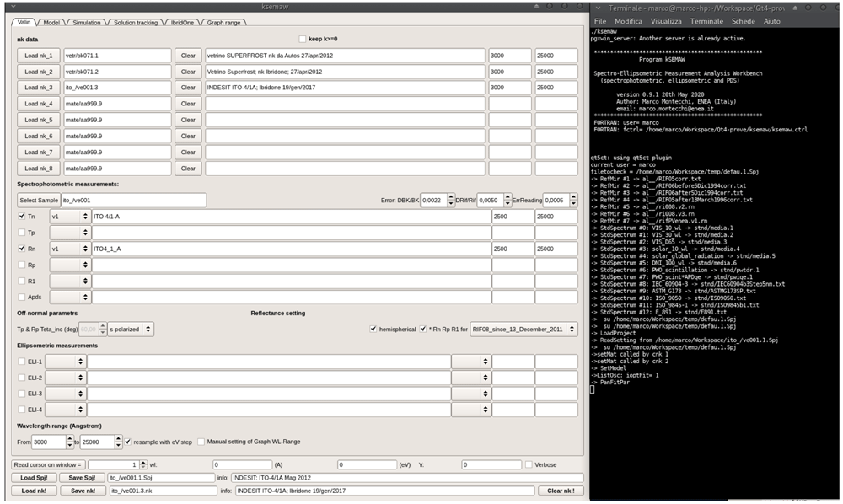Click the Save nk! button
Screen dimensions: 843x504
pyautogui.click(x=83, y=491)
